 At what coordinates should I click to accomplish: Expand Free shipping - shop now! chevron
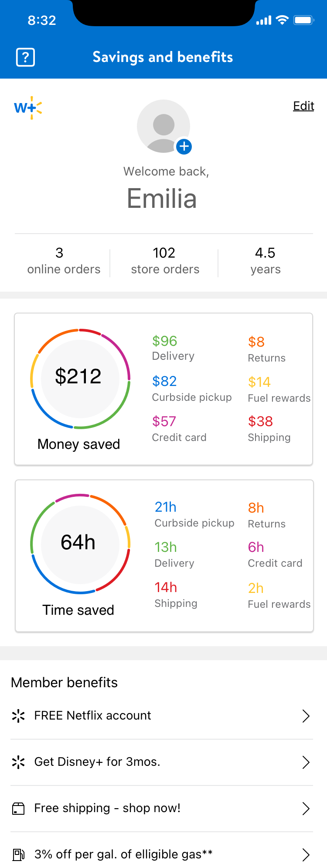[x=306, y=808]
